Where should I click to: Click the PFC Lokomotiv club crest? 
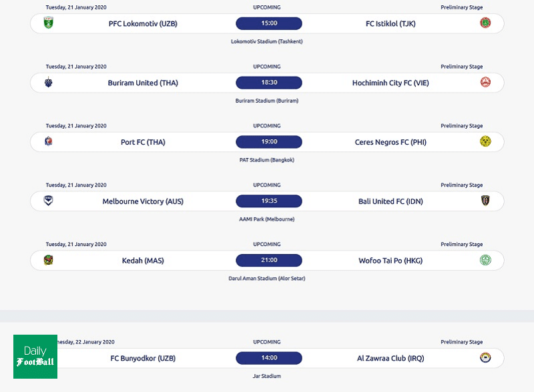click(48, 23)
